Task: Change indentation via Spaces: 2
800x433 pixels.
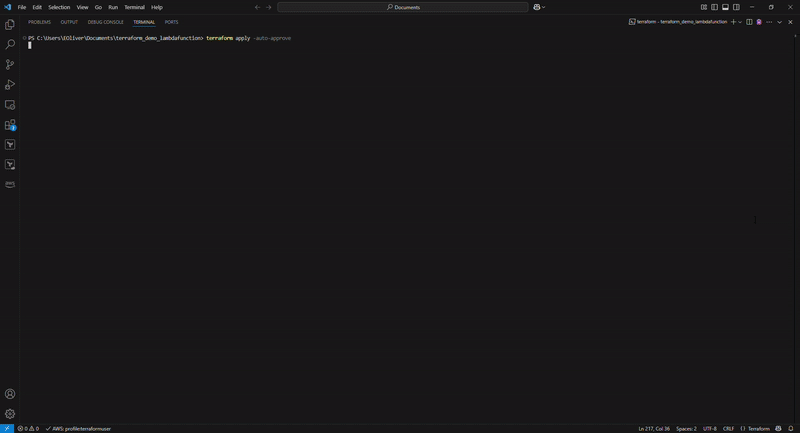Action: (686, 428)
